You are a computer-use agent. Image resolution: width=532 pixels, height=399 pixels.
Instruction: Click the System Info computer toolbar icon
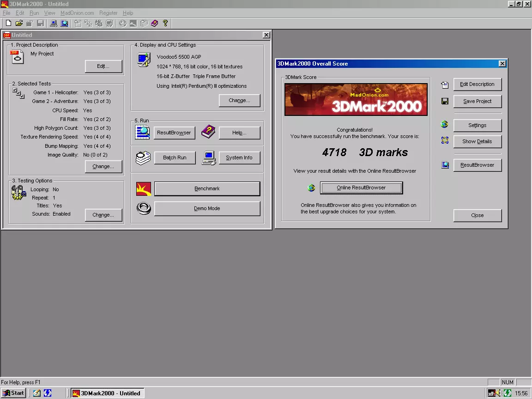(x=53, y=23)
